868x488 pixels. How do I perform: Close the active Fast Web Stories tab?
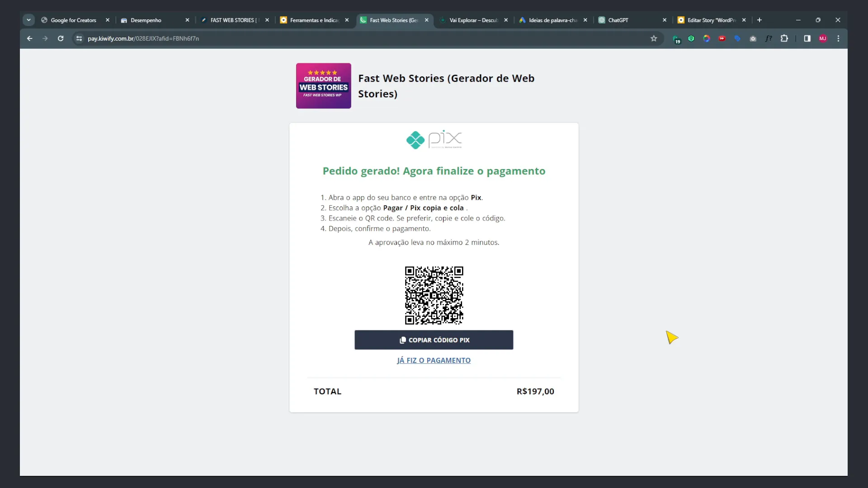click(426, 20)
